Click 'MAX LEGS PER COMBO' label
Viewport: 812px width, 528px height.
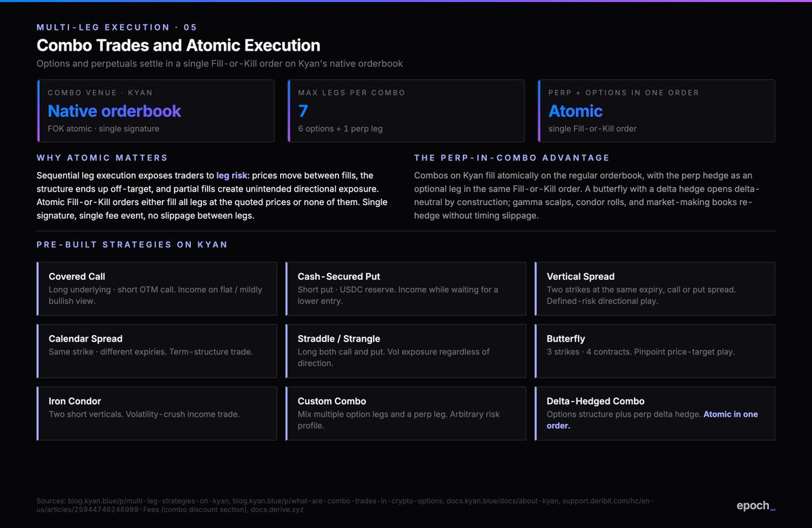click(351, 93)
